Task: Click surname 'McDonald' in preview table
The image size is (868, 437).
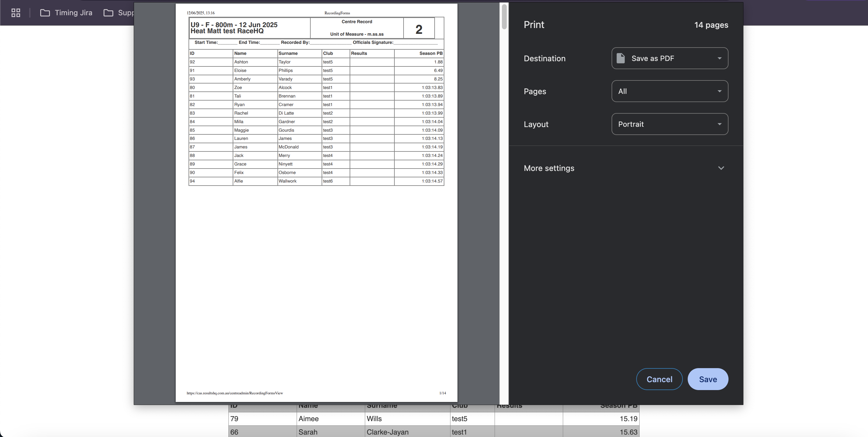Action: pyautogui.click(x=288, y=147)
